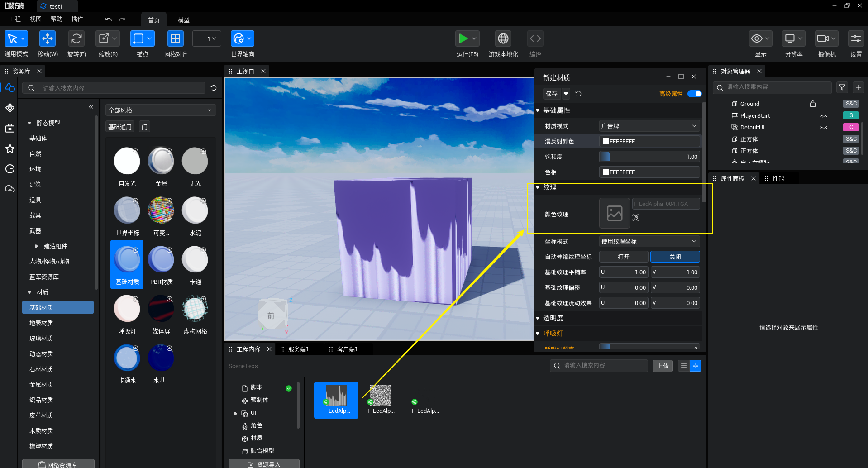
Task: Open the 世界轴向 axis icon
Action: pos(242,38)
